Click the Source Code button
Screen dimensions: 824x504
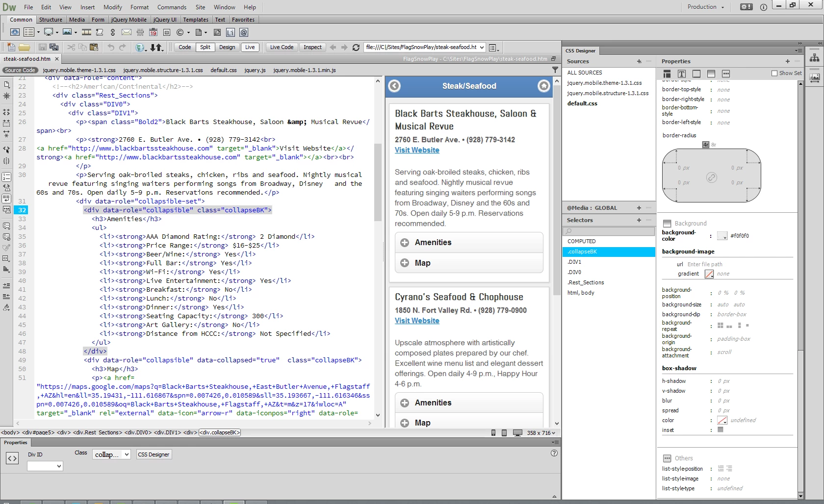pyautogui.click(x=20, y=70)
